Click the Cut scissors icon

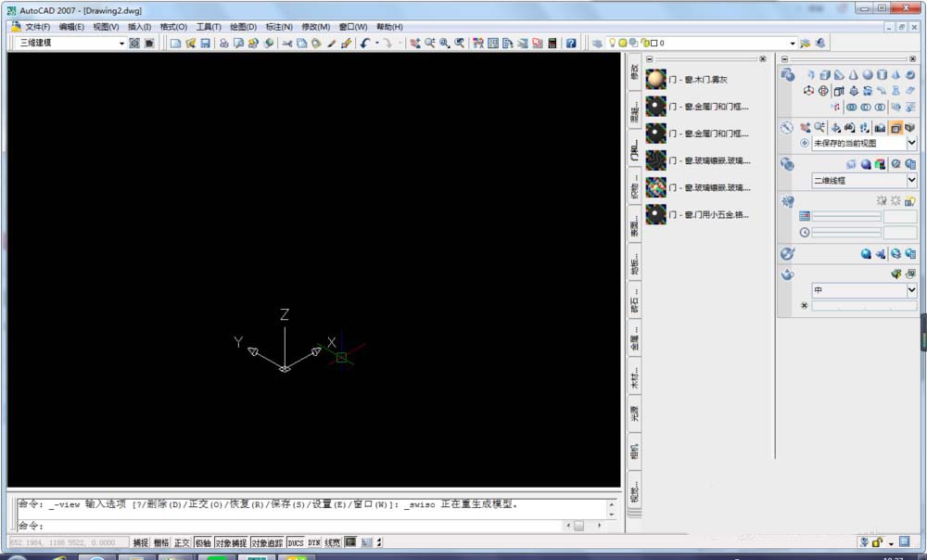coord(287,44)
